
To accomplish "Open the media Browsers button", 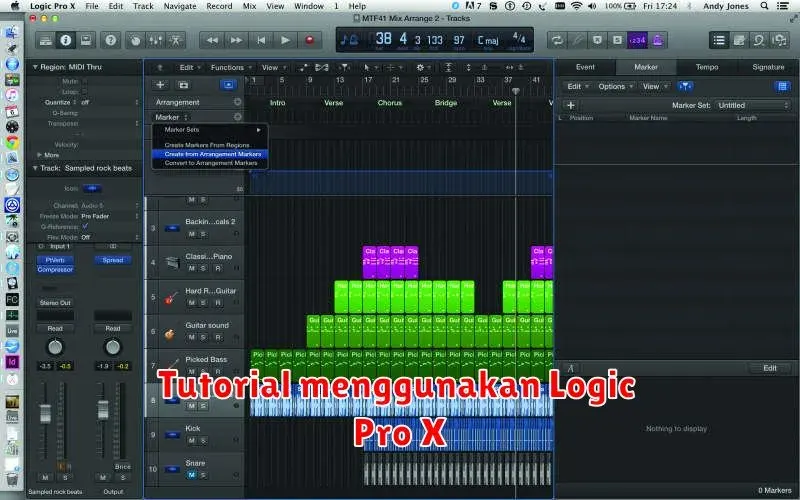I will (779, 40).
